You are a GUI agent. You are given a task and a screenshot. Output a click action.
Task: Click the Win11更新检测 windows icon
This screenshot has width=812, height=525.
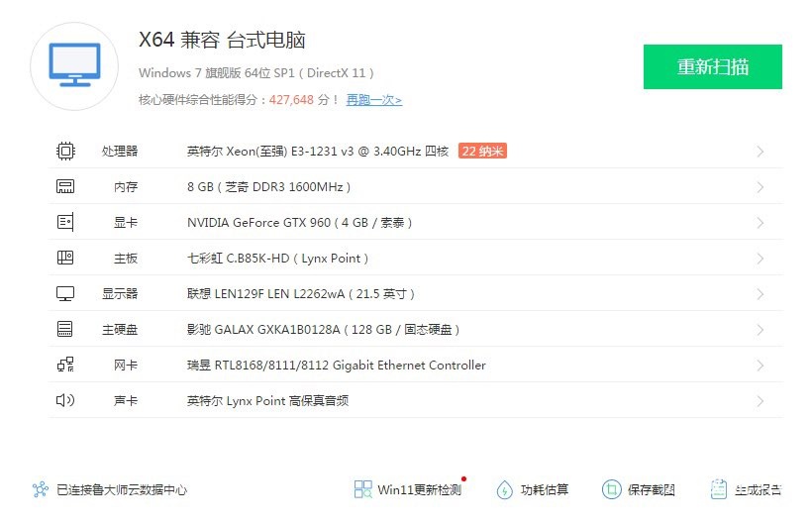[363, 489]
